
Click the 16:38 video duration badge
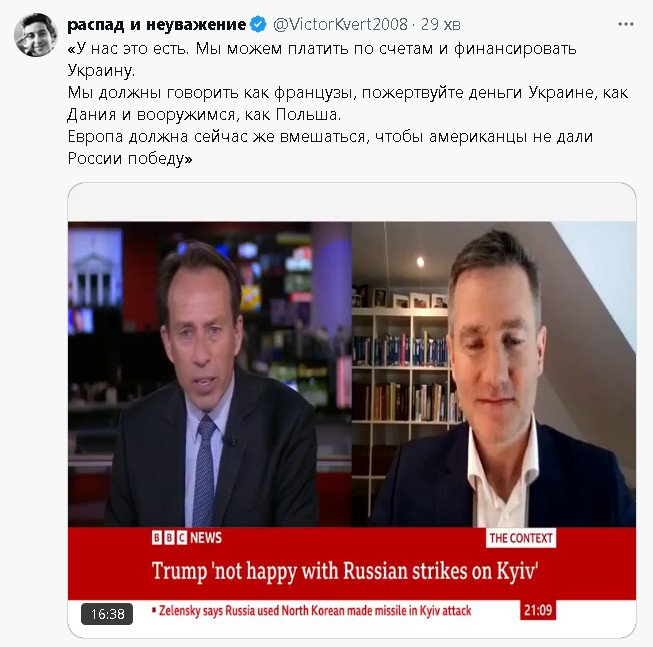107,614
